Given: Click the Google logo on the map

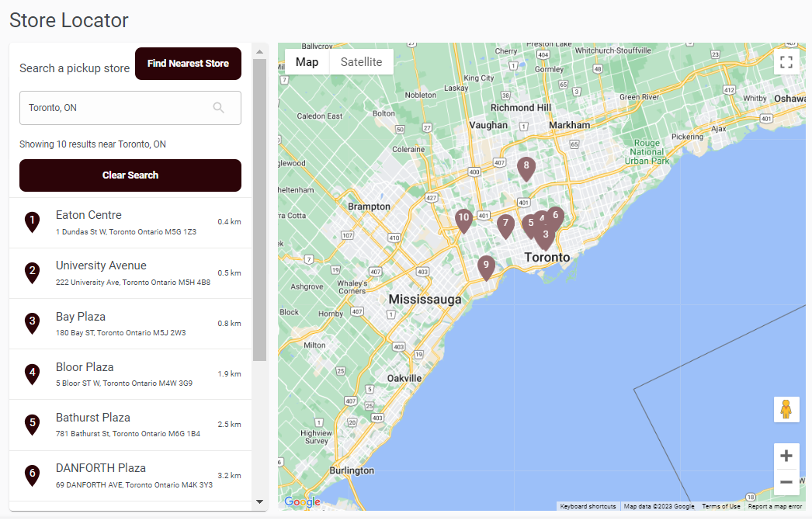Looking at the screenshot, I should pyautogui.click(x=303, y=501).
